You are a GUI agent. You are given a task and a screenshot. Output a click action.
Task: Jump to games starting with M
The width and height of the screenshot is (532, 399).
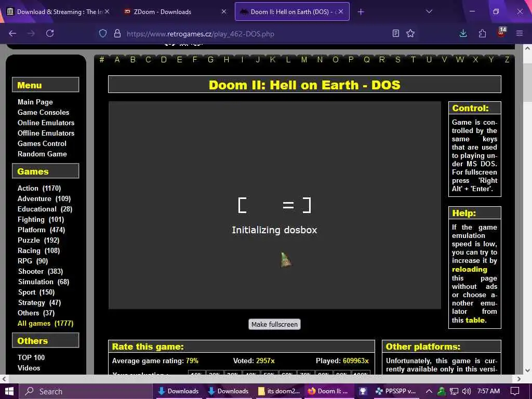(x=304, y=60)
